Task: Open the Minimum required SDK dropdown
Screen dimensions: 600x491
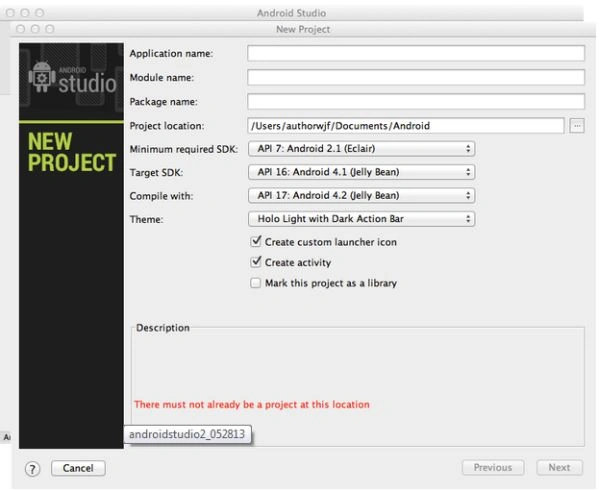Action: click(362, 148)
